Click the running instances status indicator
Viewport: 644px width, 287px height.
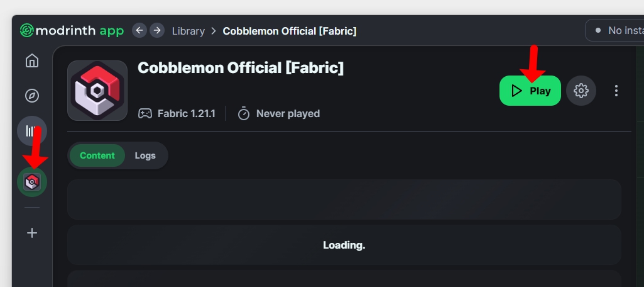click(x=616, y=30)
